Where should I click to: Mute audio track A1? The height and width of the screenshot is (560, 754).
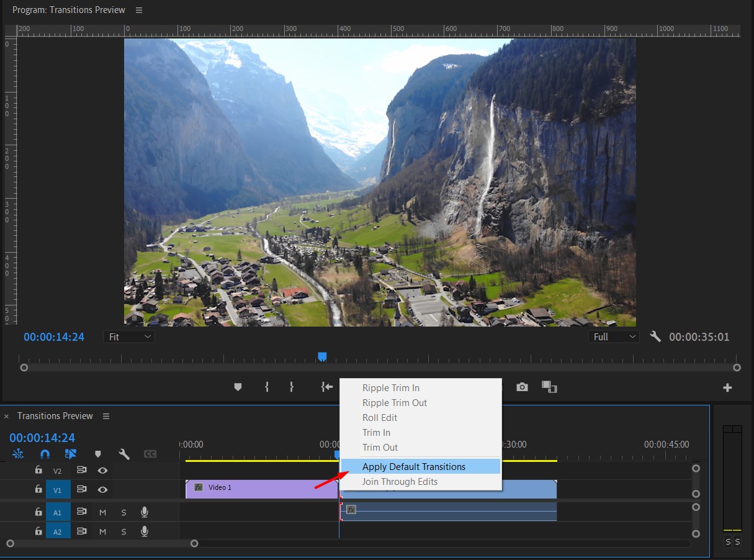[x=103, y=512]
